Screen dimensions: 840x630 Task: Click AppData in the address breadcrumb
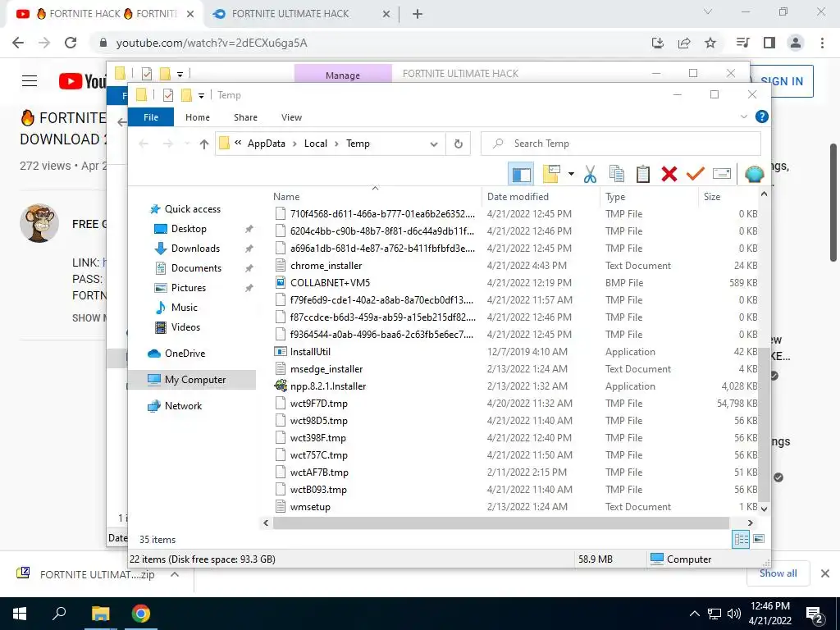click(x=267, y=144)
